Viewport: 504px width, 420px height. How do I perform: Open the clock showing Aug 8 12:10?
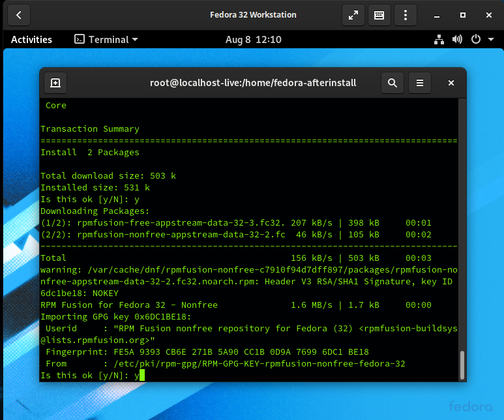click(253, 40)
